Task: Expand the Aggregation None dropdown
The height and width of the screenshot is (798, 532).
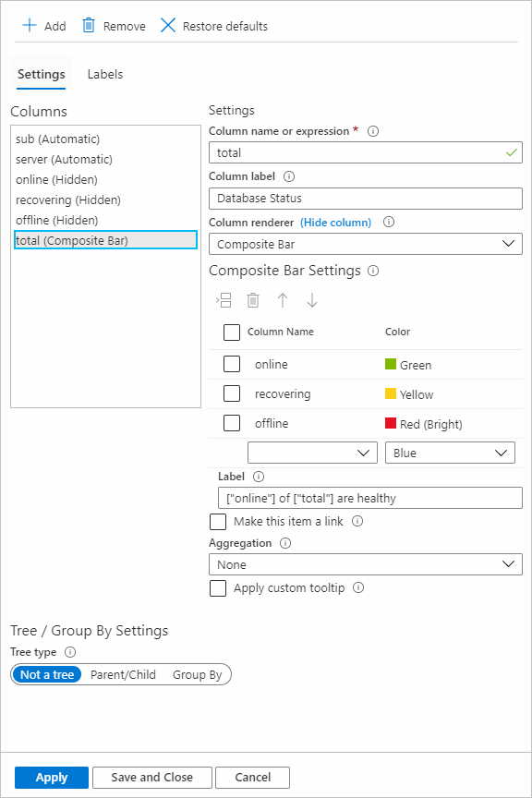Action: [x=366, y=564]
